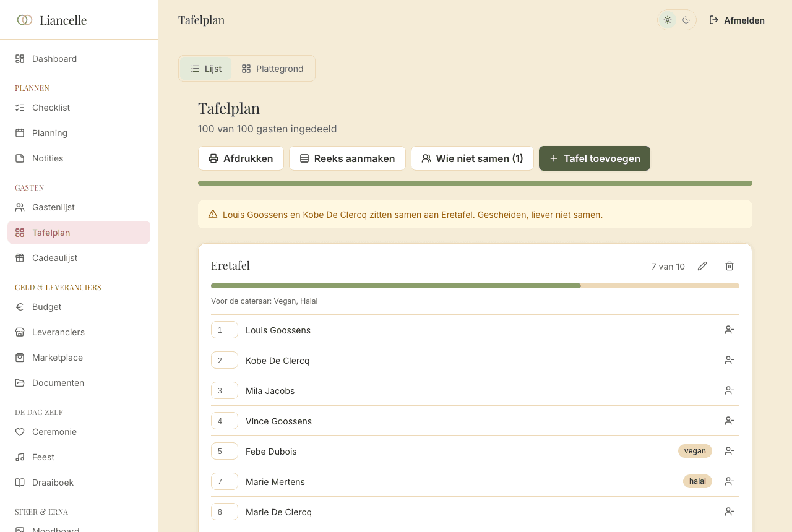Click the Ceremonie heart icon

coord(20,432)
